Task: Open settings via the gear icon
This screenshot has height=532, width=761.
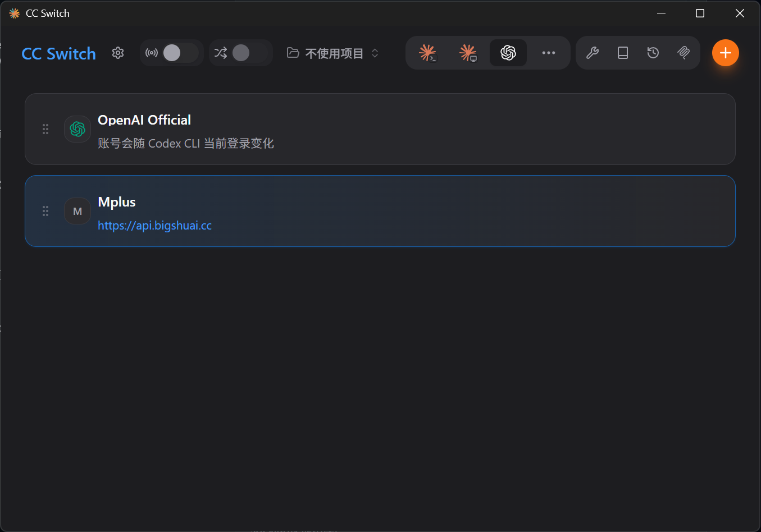Action: tap(118, 53)
